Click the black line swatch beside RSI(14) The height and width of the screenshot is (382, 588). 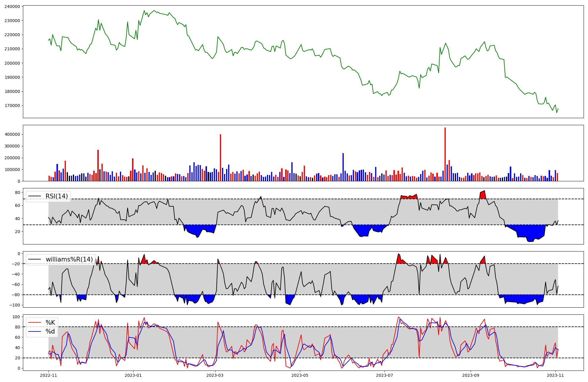34,196
